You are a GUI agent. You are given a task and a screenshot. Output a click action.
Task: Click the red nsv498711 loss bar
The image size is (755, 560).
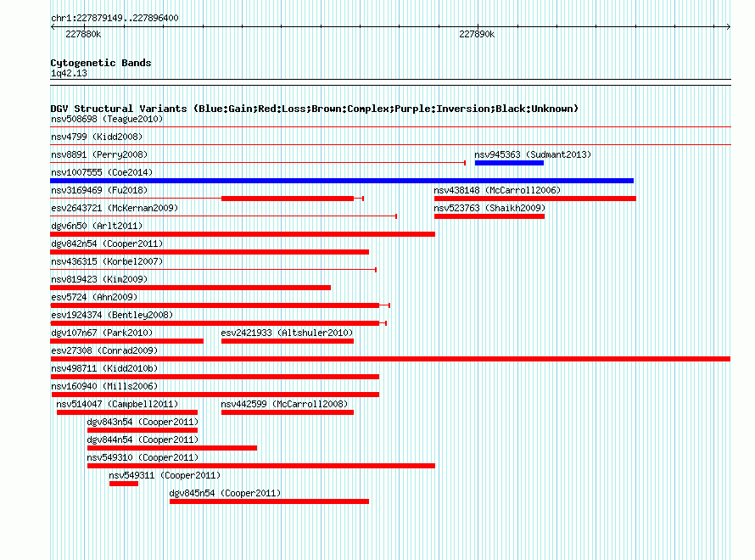(x=215, y=377)
